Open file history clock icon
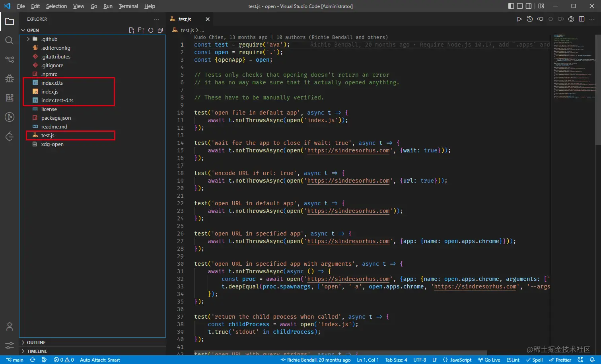 point(530,19)
